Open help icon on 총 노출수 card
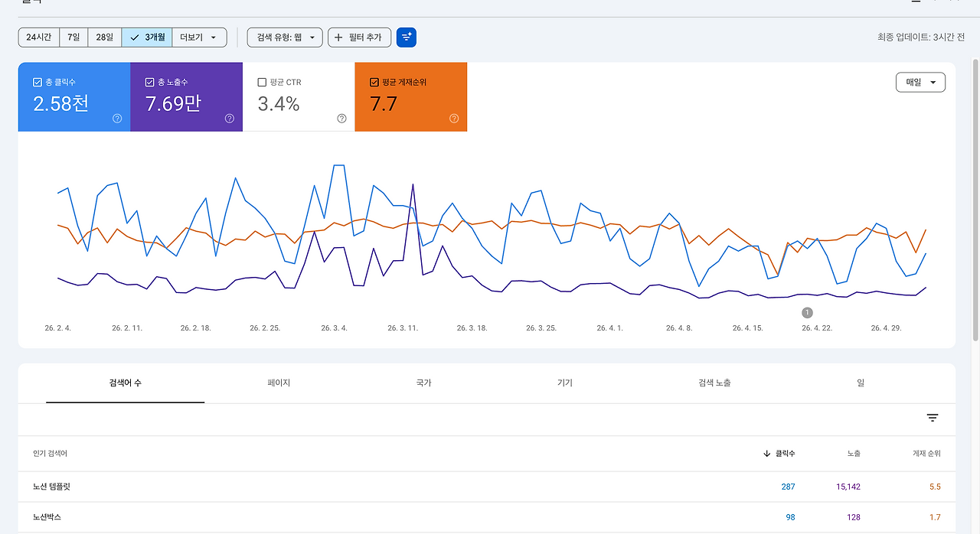 (230, 119)
